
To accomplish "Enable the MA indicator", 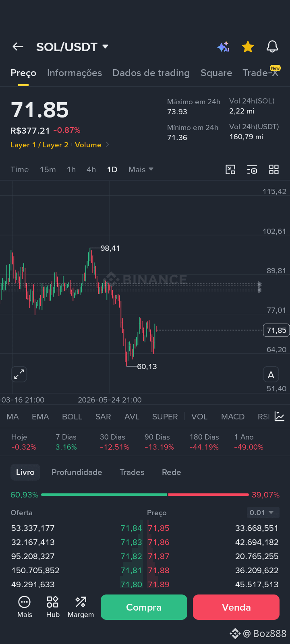I will pos(13,417).
